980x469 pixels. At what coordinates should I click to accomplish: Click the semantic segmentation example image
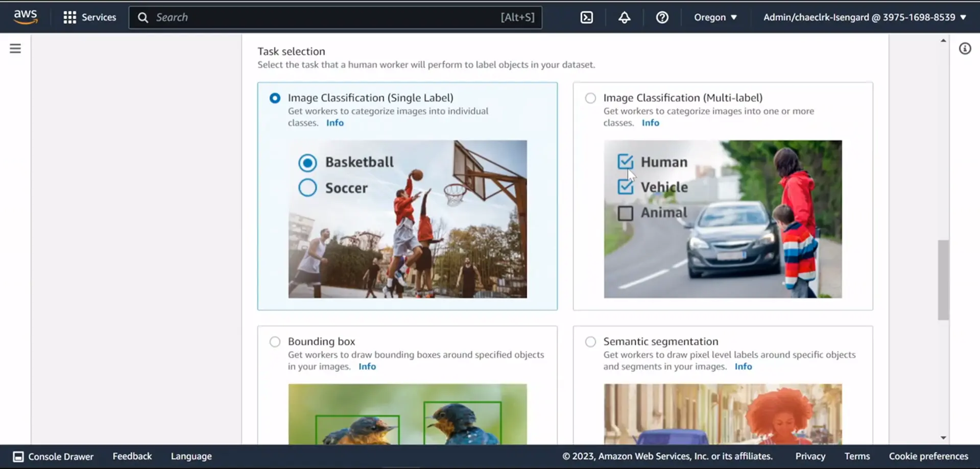723,414
